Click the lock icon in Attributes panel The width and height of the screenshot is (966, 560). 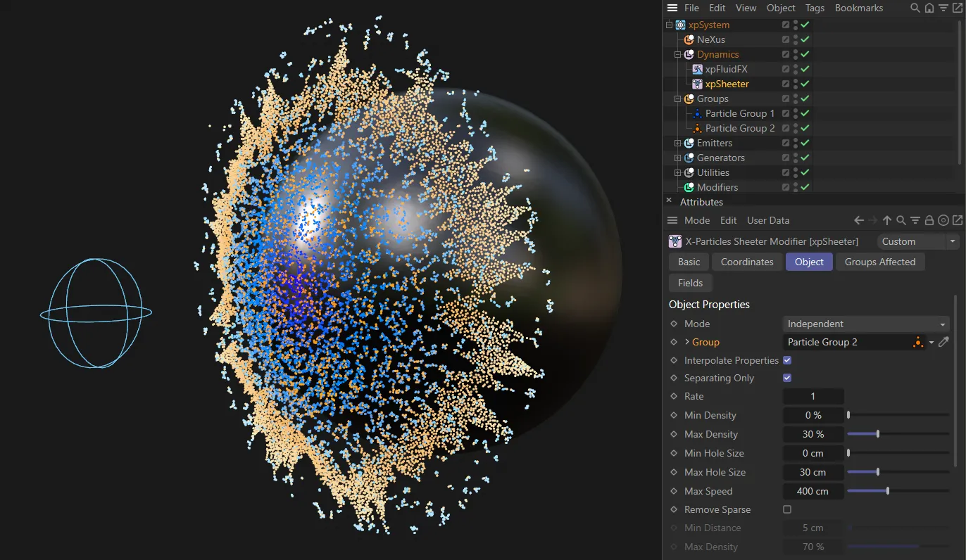tap(929, 220)
